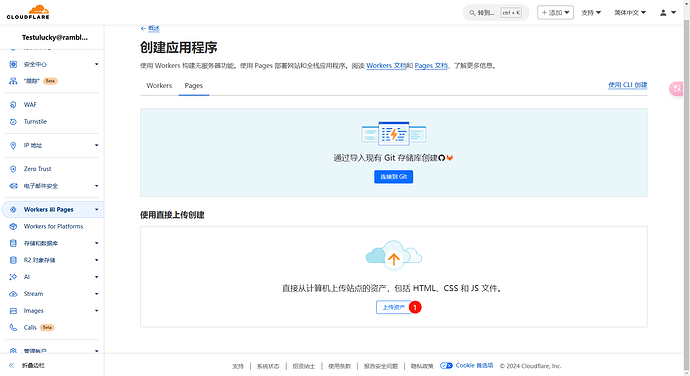Click the AI sparkle icon in sidebar
This screenshot has height=376, width=690.
(x=13, y=277)
